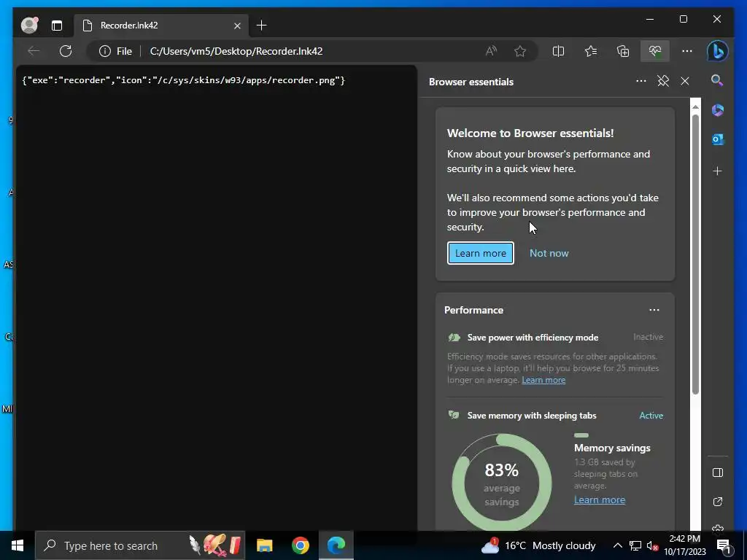Click the Learn more button

(481, 253)
